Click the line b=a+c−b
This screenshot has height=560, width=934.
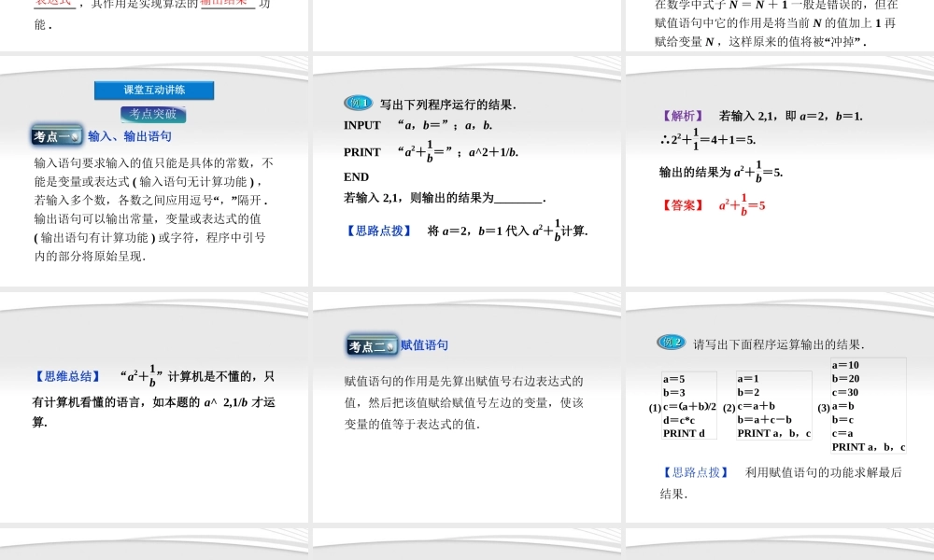click(764, 420)
